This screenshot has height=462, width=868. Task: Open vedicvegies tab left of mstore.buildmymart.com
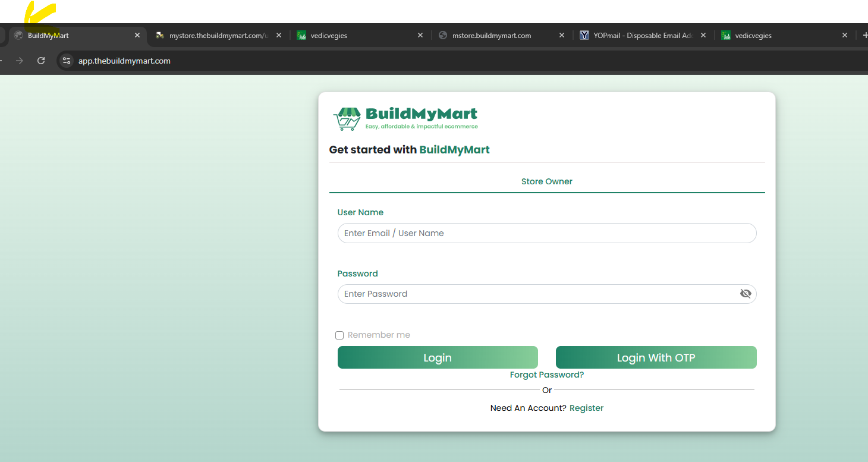click(360, 36)
